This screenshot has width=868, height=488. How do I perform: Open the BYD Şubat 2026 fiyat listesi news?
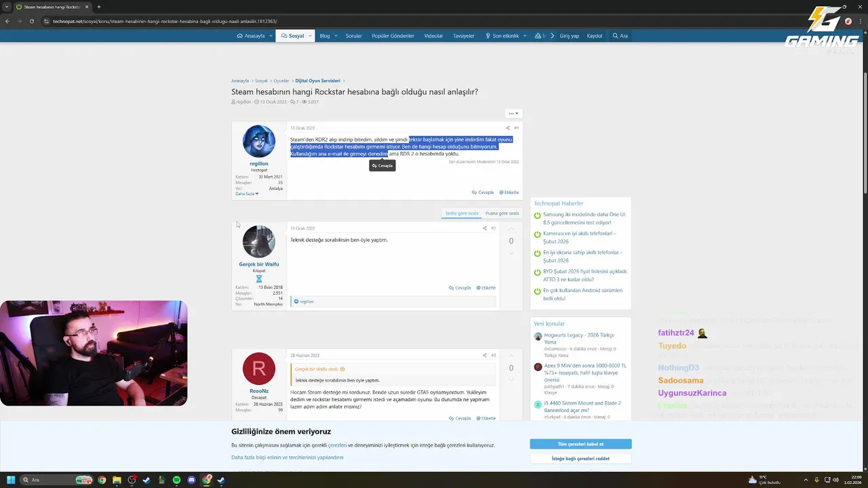pyautogui.click(x=585, y=275)
